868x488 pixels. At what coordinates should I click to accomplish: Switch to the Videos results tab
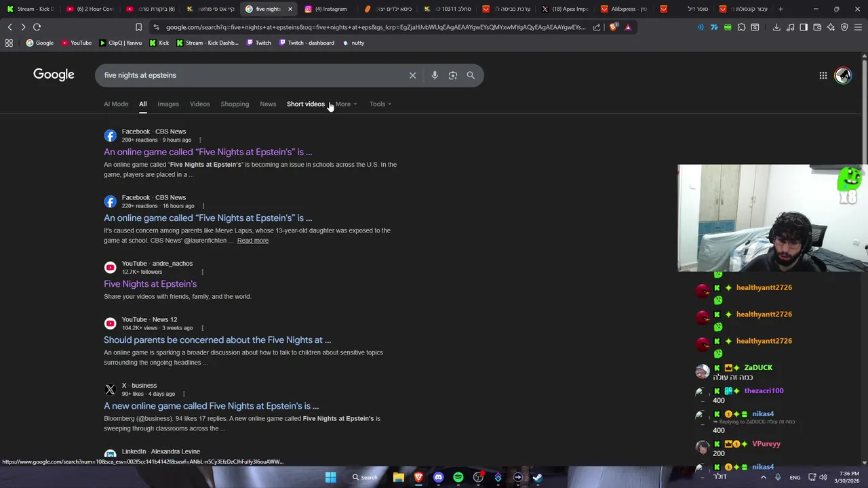click(x=199, y=104)
